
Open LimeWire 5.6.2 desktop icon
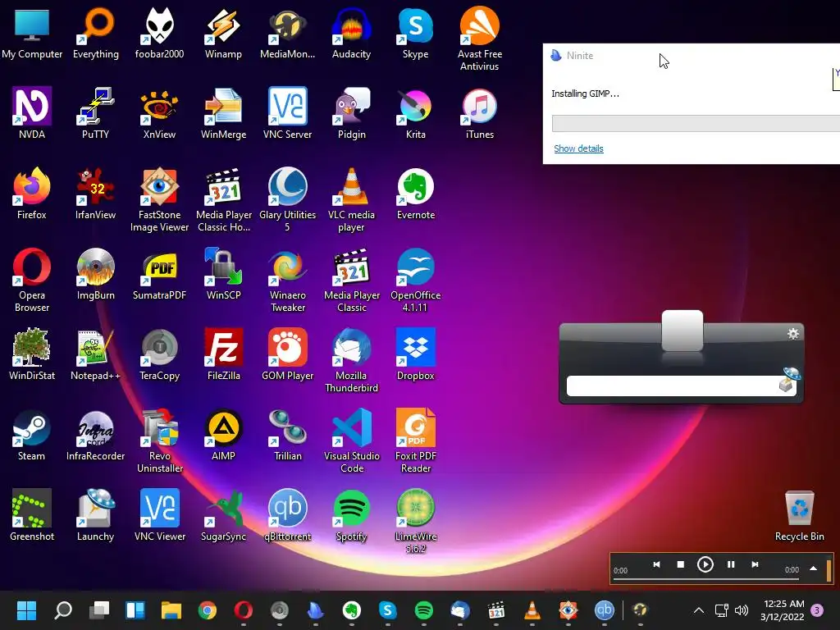[415, 521]
